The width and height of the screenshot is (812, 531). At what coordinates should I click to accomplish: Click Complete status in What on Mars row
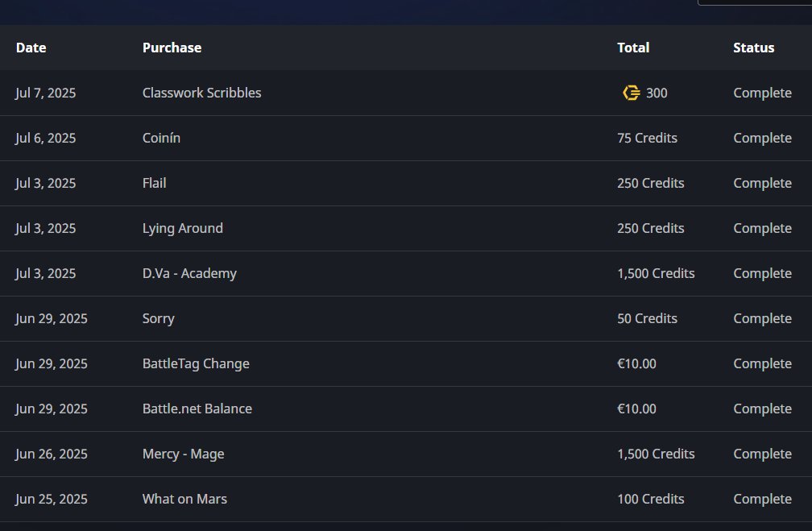762,499
